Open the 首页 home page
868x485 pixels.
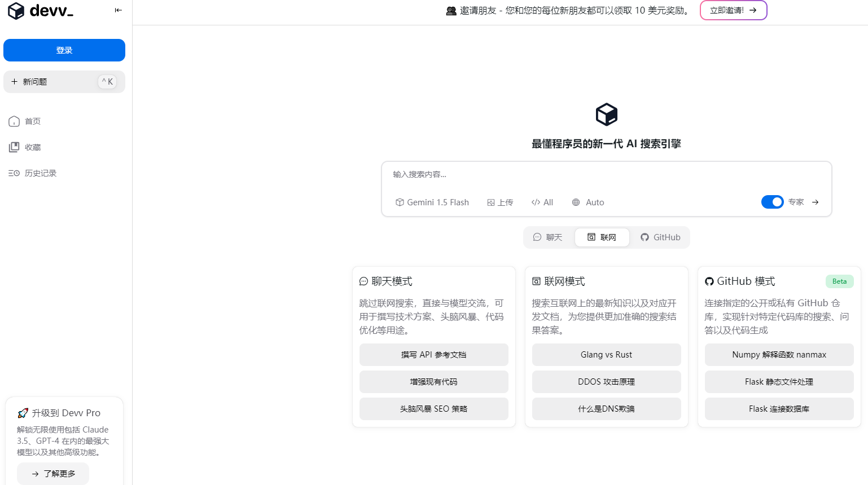32,121
